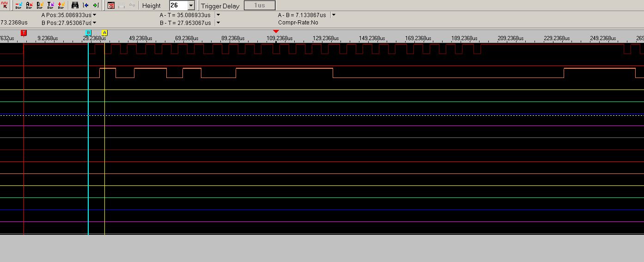
Task: Click the delete bar icon
Action: [x=18, y=6]
